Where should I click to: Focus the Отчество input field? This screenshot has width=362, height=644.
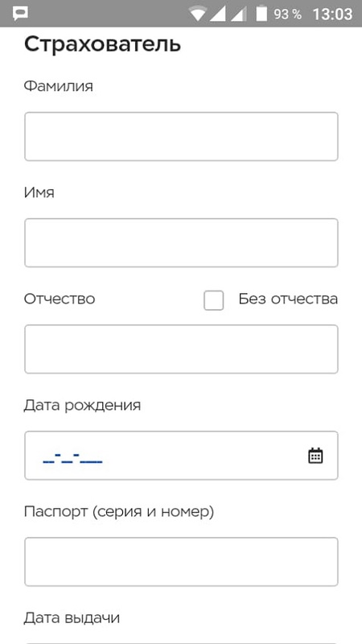point(181,349)
